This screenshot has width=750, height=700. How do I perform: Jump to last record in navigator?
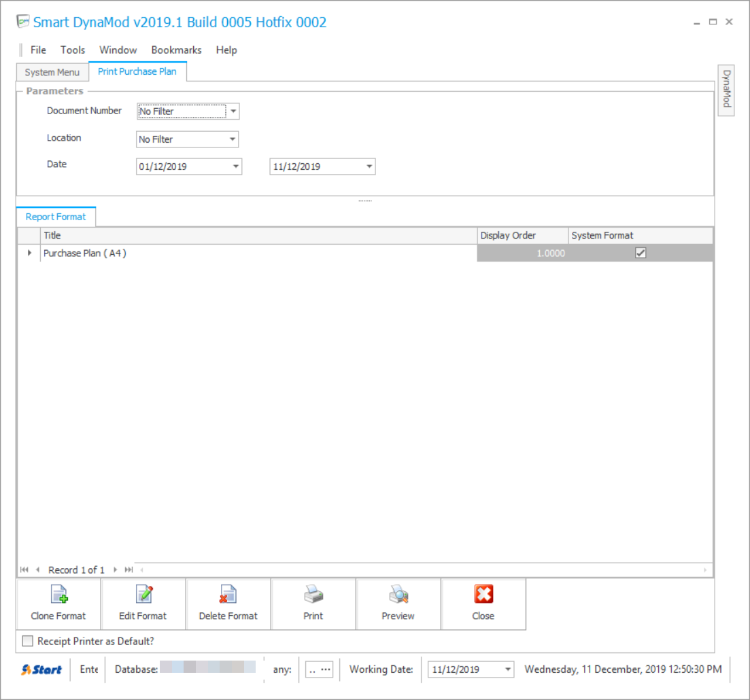click(x=129, y=570)
